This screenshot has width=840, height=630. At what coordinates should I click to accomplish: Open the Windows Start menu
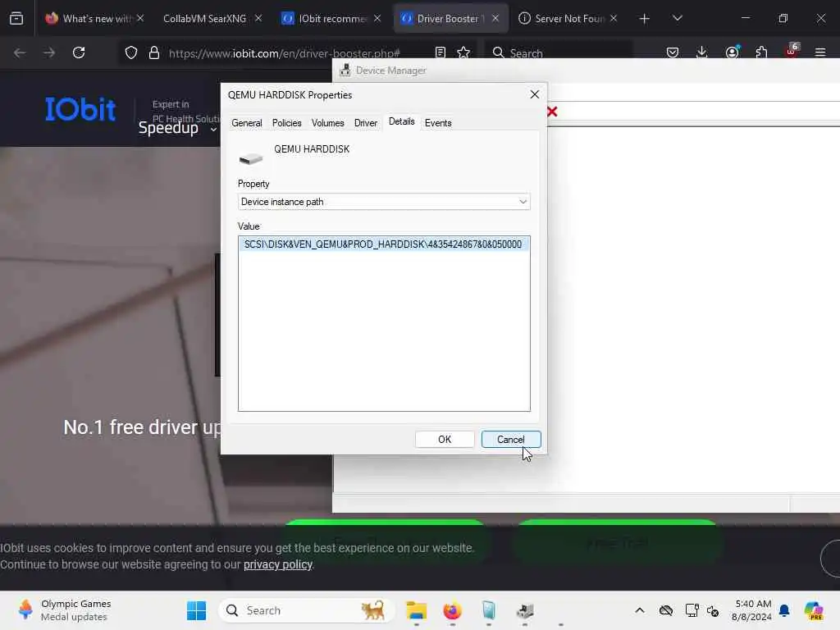(x=197, y=610)
